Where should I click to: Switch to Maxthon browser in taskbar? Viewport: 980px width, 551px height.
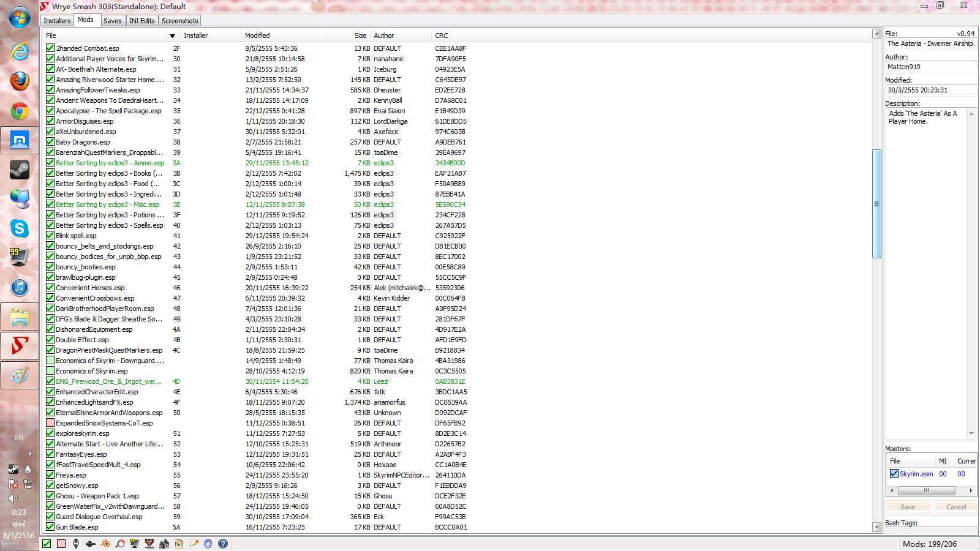(19, 140)
